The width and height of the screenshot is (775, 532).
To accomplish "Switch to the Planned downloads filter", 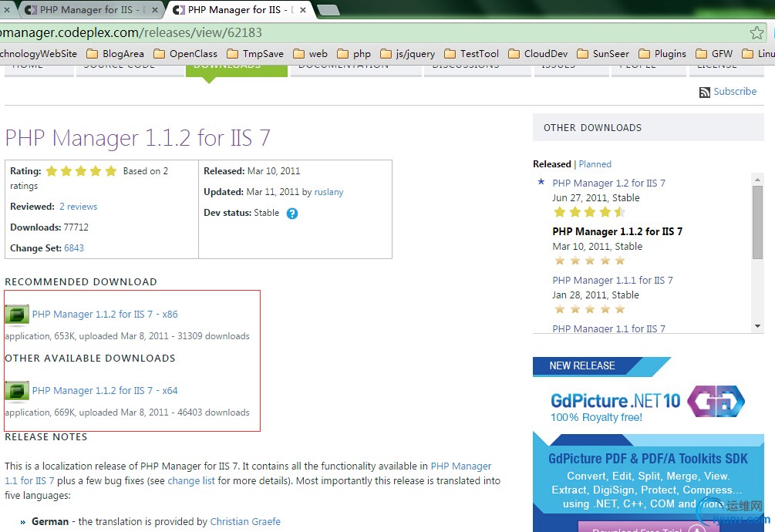I will tap(595, 164).
